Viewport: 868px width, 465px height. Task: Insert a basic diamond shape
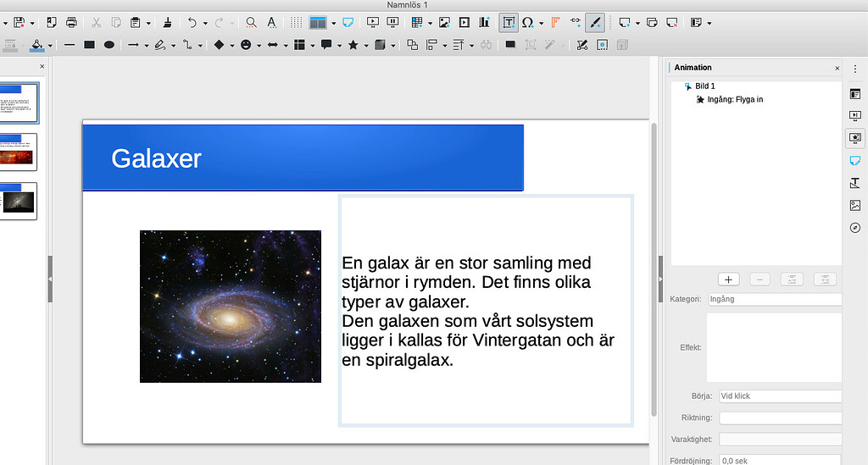[220, 45]
